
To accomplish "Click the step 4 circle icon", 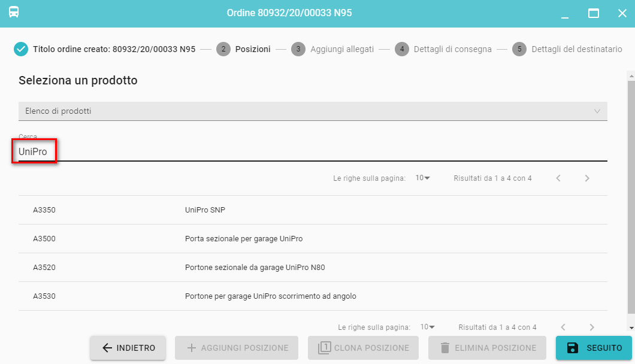I will pyautogui.click(x=402, y=49).
